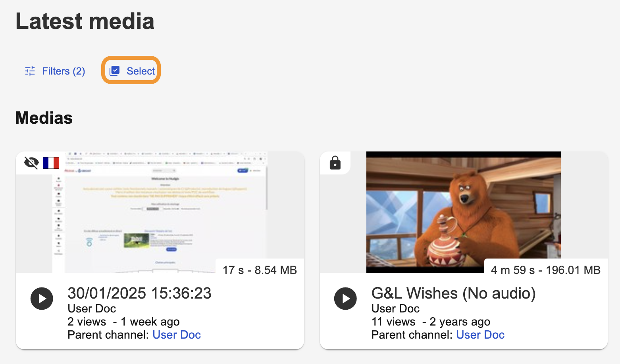
Task: Click the 4 m 59 s - 196.01 MB label
Action: [x=546, y=270]
